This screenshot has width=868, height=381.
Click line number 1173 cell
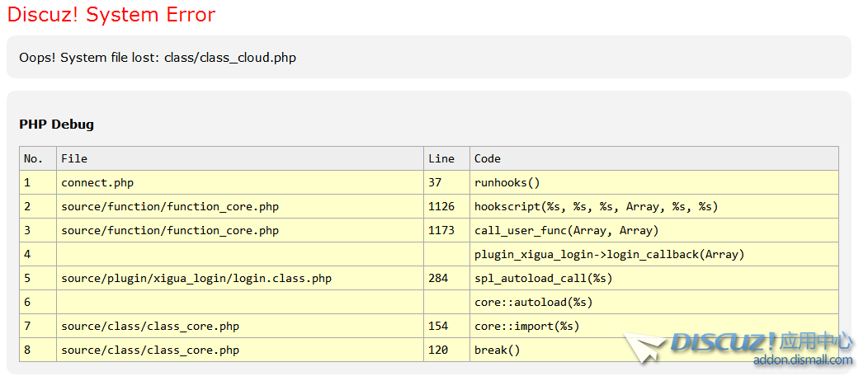(x=441, y=230)
